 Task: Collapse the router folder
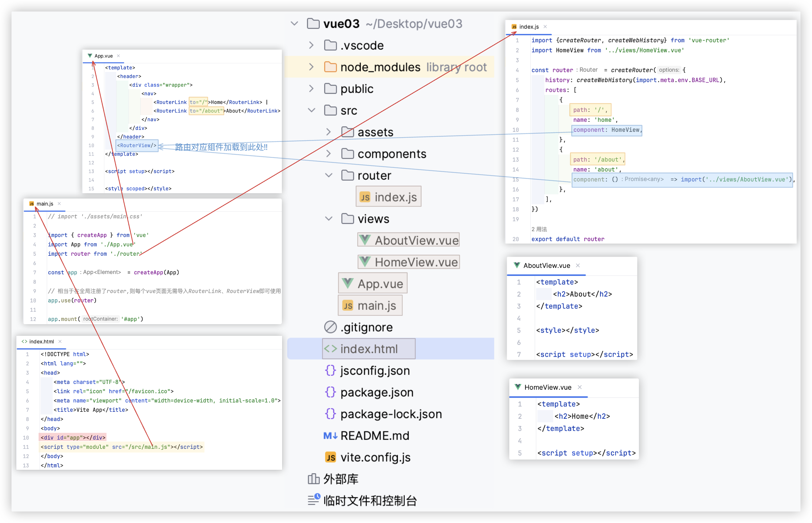coord(328,175)
